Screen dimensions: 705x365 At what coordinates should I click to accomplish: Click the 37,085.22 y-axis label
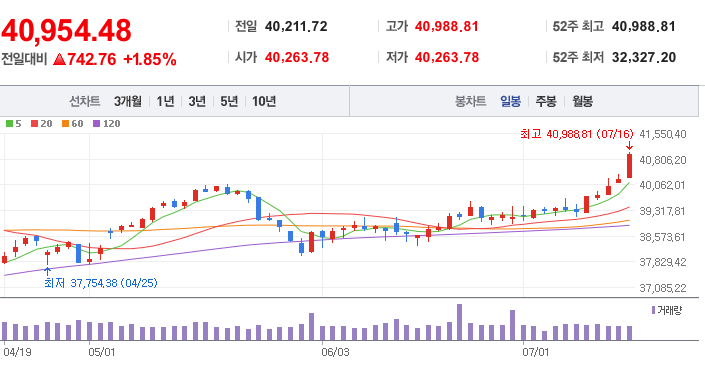pos(663,288)
